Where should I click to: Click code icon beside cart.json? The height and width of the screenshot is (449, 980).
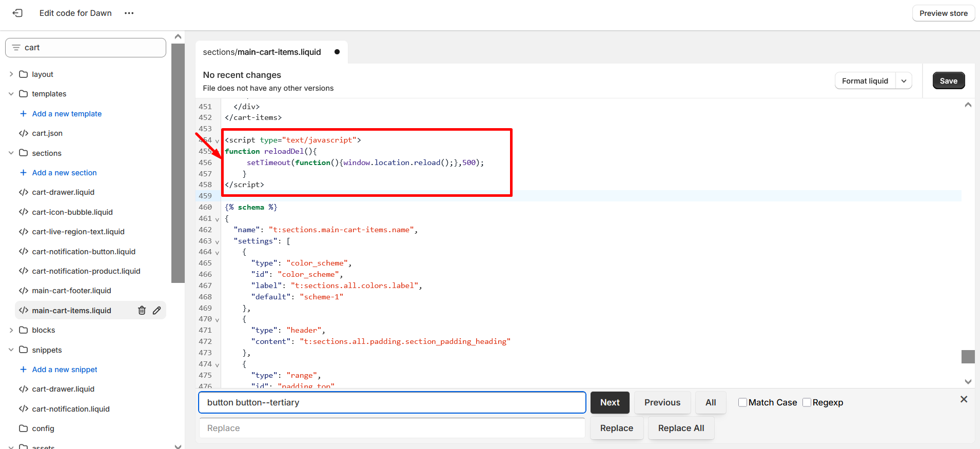pyautogui.click(x=23, y=133)
